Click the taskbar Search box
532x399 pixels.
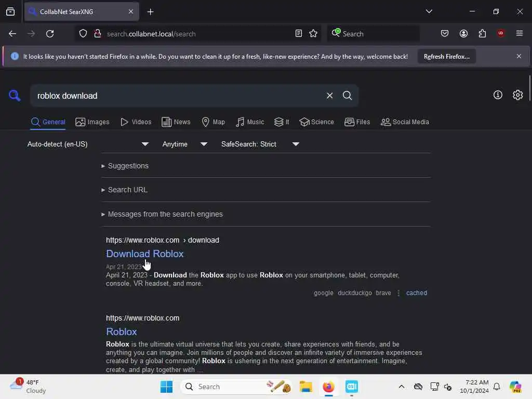236,387
